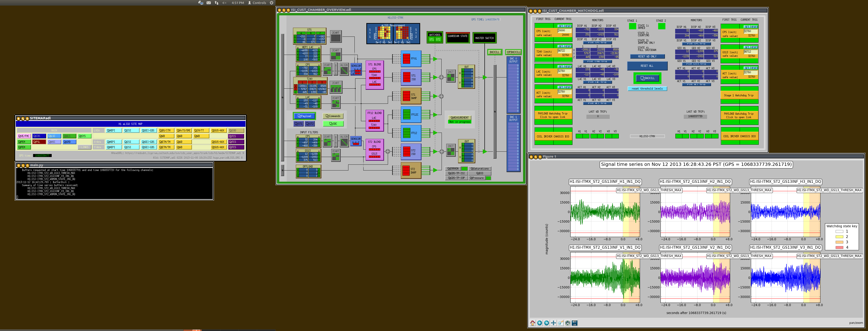Open the LVEA row SEI-GDS menu
Viewport: 868px width, 331px height.
pyautogui.click(x=149, y=130)
